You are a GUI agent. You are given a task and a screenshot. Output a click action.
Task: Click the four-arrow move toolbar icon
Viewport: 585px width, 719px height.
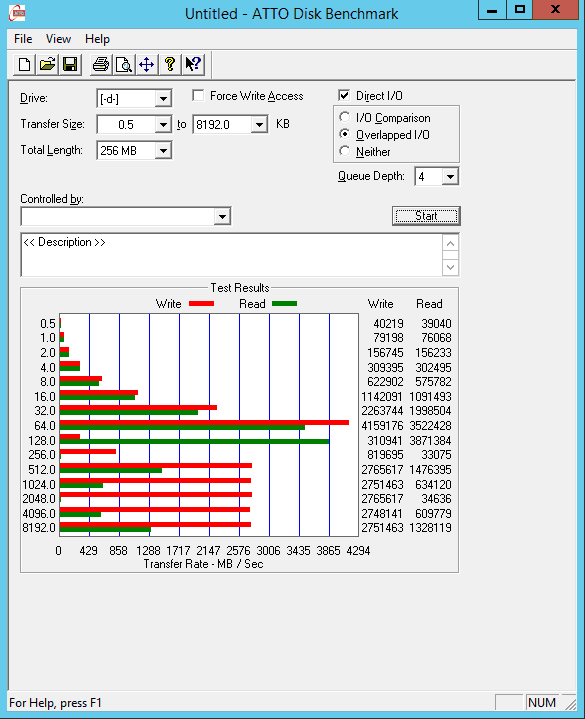tap(146, 64)
